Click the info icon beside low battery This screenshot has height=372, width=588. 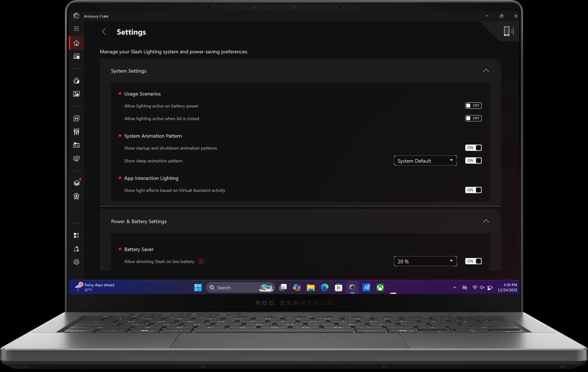pyautogui.click(x=201, y=262)
